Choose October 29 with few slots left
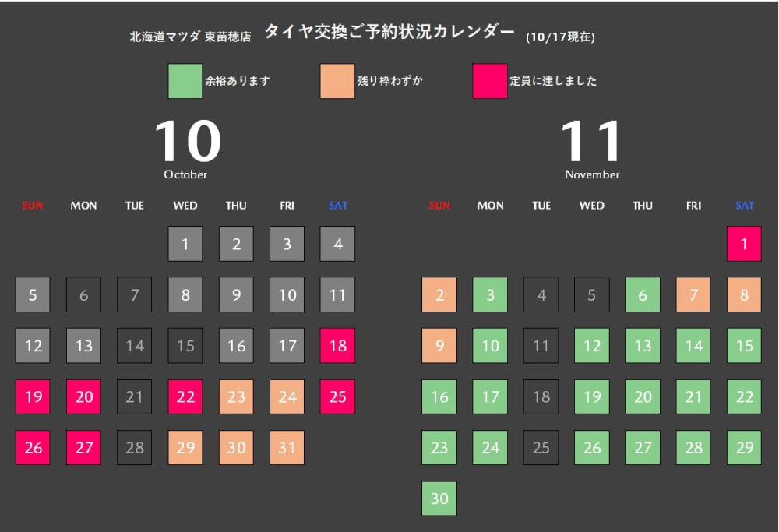Viewport: 779px width, 532px height. [185, 448]
